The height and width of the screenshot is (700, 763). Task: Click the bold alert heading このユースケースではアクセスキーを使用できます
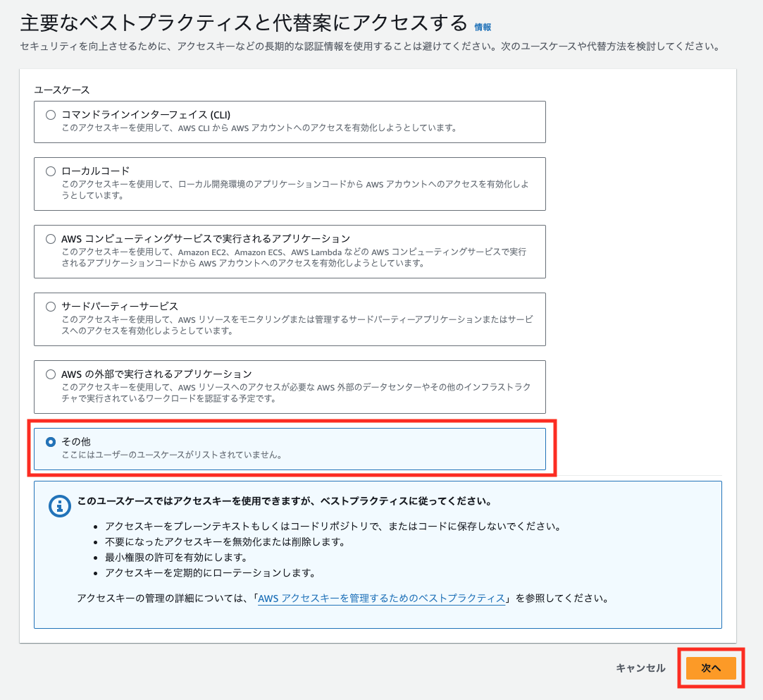(x=284, y=502)
